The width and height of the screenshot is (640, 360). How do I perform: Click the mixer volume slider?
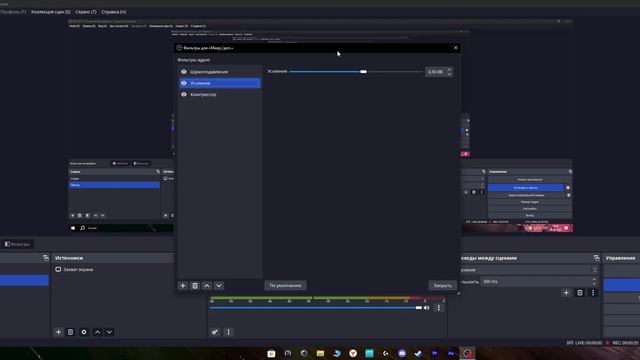[316, 308]
